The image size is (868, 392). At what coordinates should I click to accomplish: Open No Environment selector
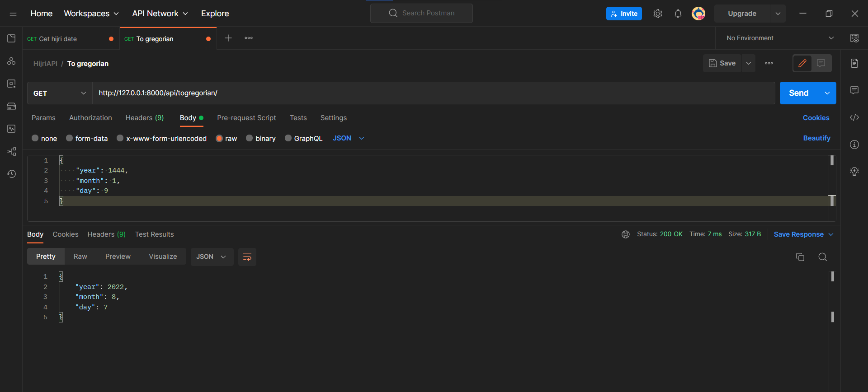pos(780,38)
